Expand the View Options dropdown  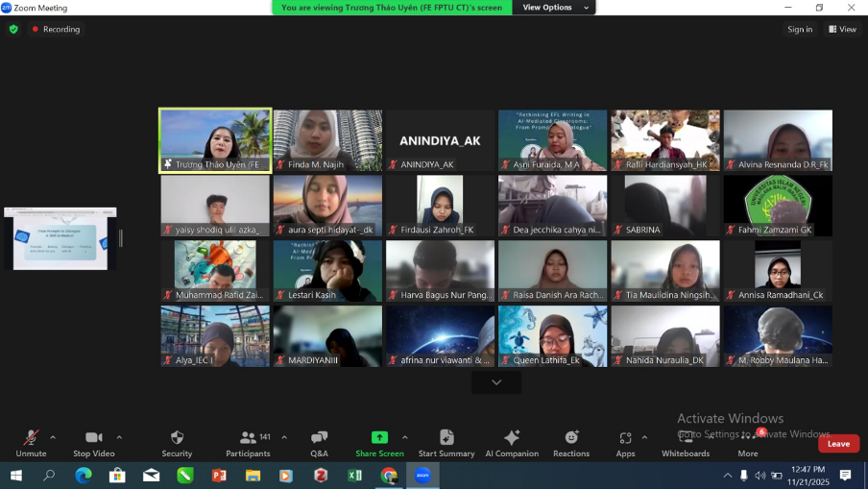tap(555, 8)
